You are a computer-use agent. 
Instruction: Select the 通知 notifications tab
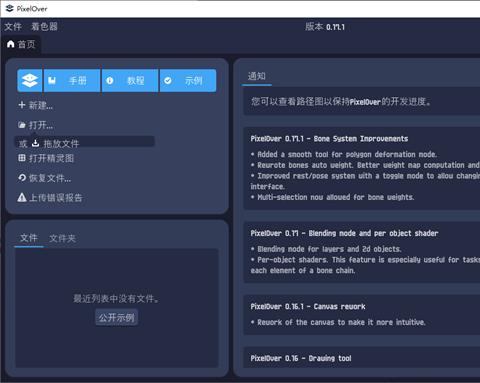257,76
